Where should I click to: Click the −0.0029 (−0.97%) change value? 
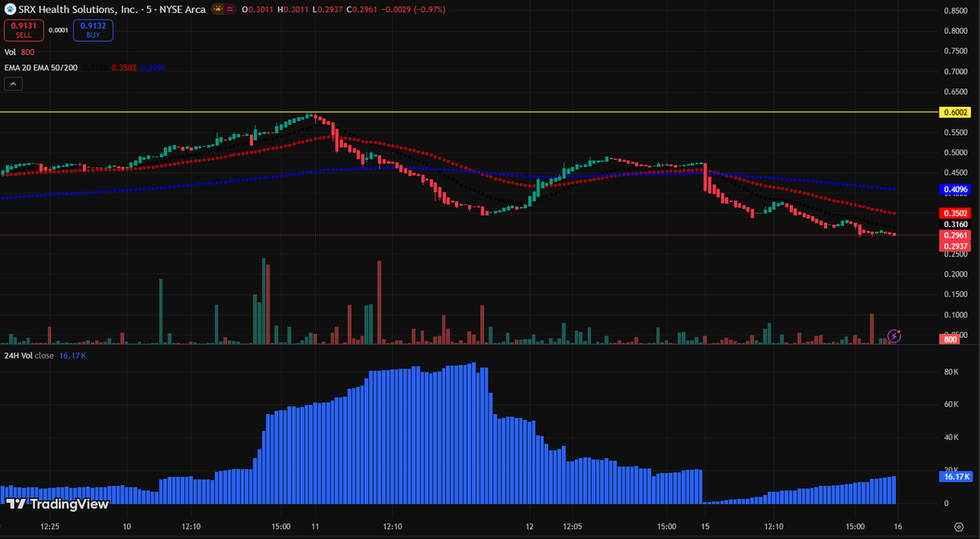pyautogui.click(x=412, y=10)
